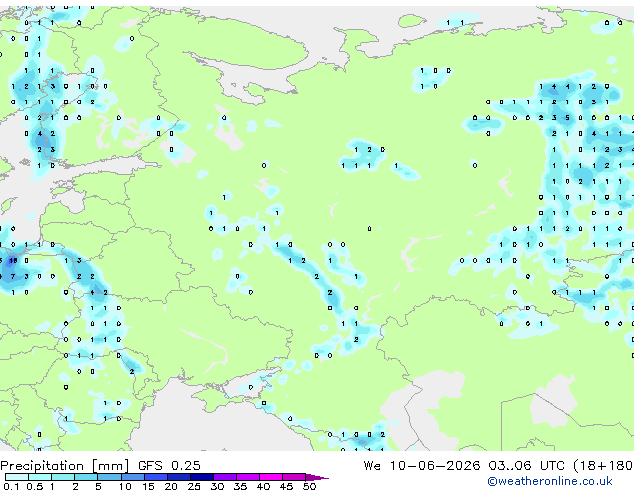Click the legend tick label 45
Viewport: 634px width, 490px height.
coord(287,486)
